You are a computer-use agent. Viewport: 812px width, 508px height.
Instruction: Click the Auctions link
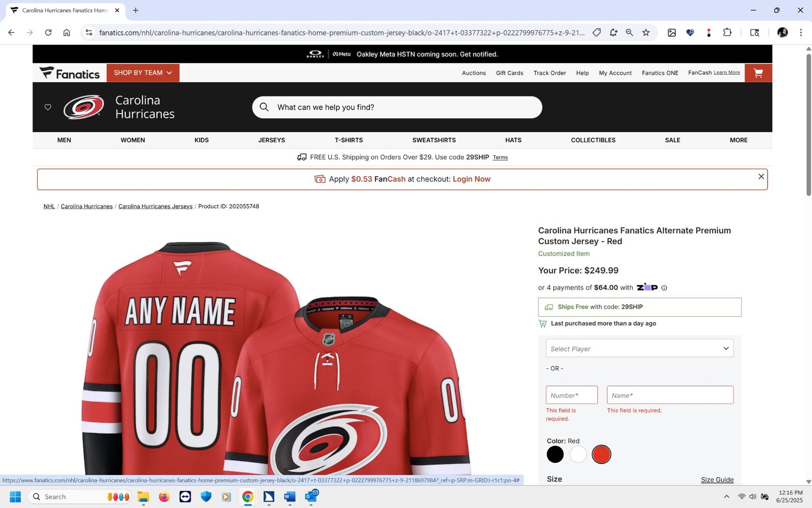pos(474,73)
